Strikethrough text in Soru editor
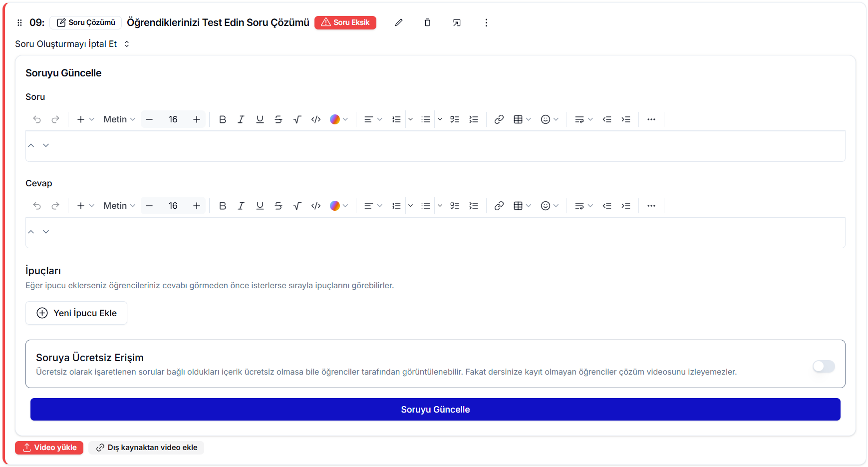The width and height of the screenshot is (868, 467). (279, 119)
